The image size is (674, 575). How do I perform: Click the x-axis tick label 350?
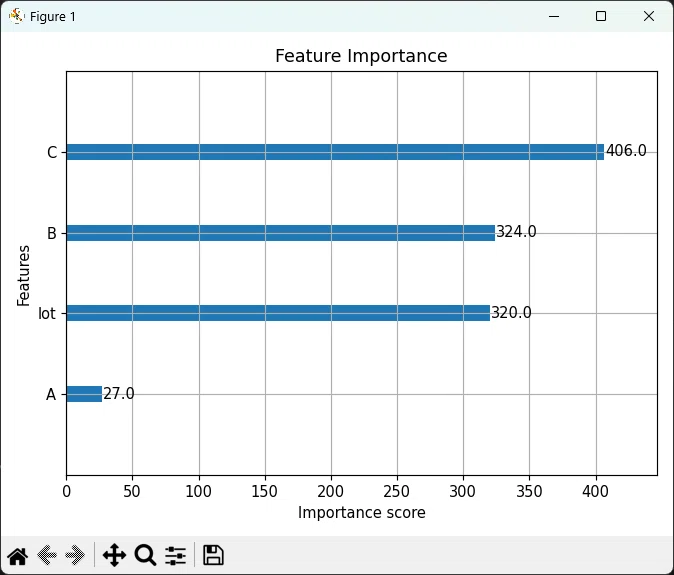[529, 491]
